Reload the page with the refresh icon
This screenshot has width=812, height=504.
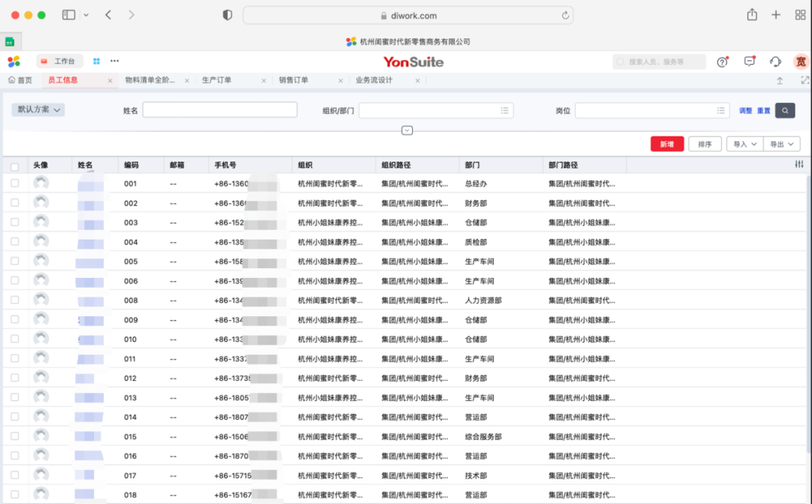pos(565,16)
